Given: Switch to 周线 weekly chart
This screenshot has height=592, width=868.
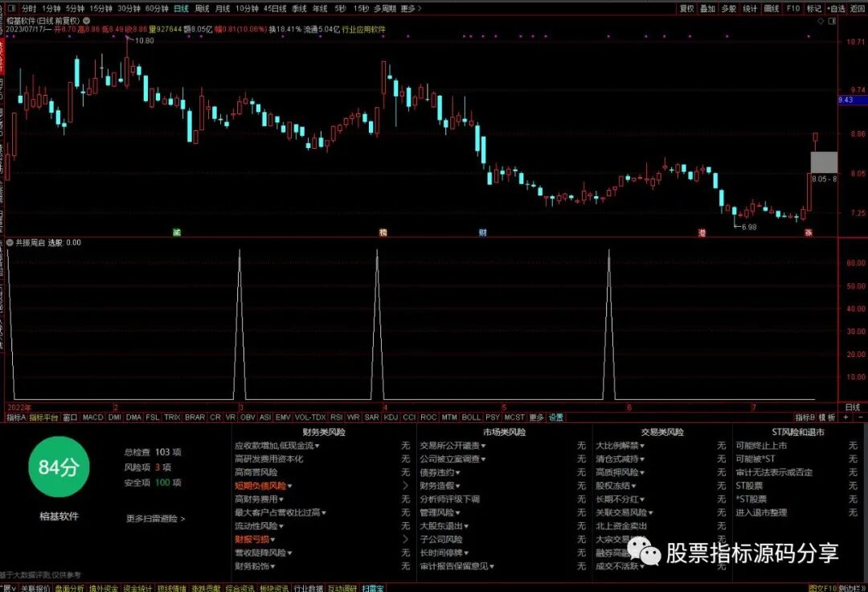Looking at the screenshot, I should click(202, 8).
